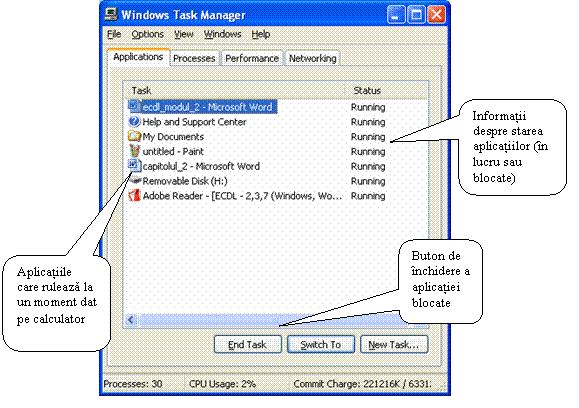Open the Windows menu
The width and height of the screenshot is (579, 408).
[x=222, y=34]
